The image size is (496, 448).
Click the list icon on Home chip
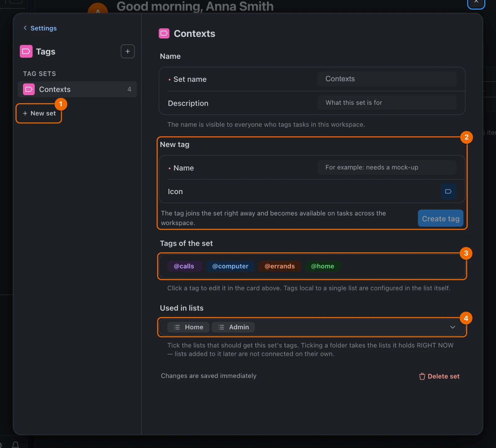(x=177, y=327)
